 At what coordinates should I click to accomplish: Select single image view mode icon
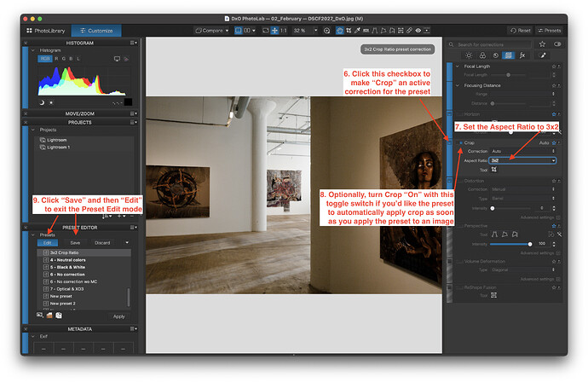coord(238,31)
